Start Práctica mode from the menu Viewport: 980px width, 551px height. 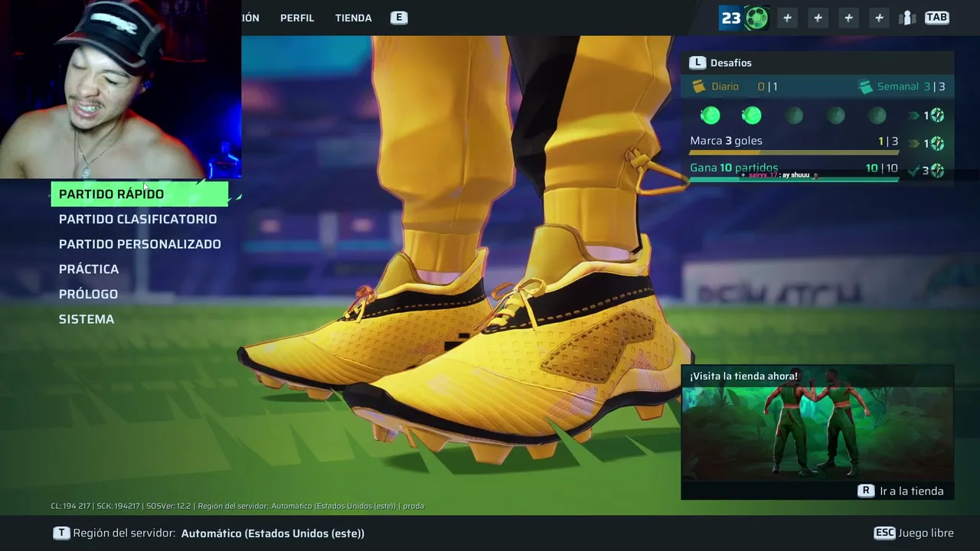coord(89,269)
